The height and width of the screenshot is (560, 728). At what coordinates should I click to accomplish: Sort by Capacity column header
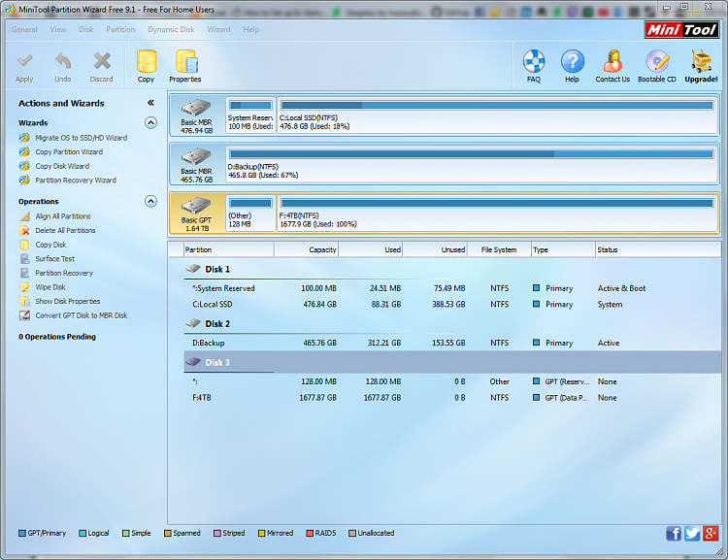point(306,249)
